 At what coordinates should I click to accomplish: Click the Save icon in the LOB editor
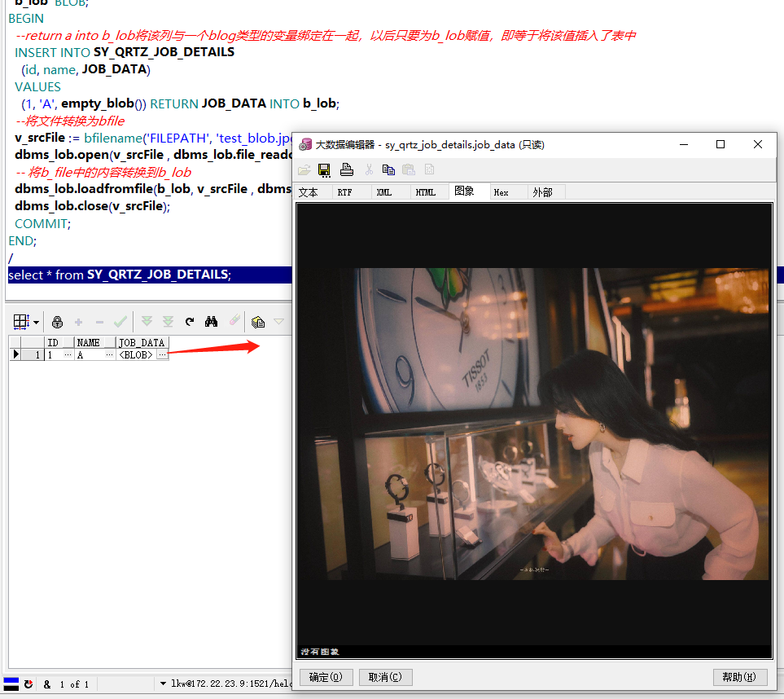(324, 169)
